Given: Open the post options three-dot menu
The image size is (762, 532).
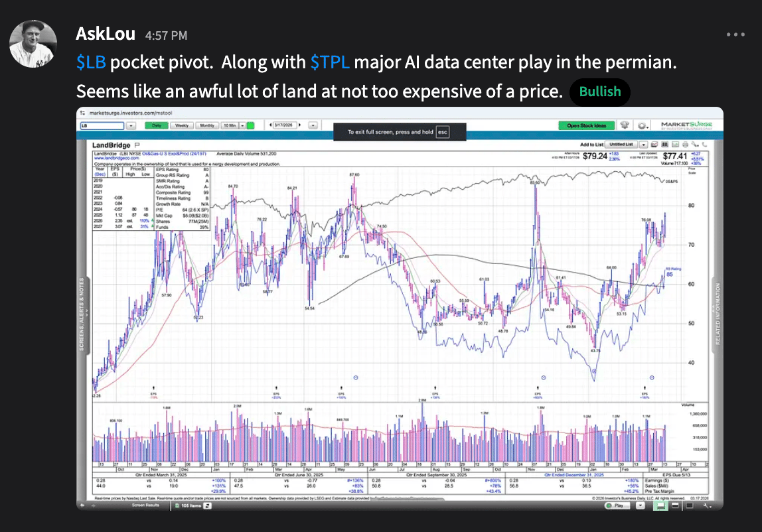Looking at the screenshot, I should point(735,34).
